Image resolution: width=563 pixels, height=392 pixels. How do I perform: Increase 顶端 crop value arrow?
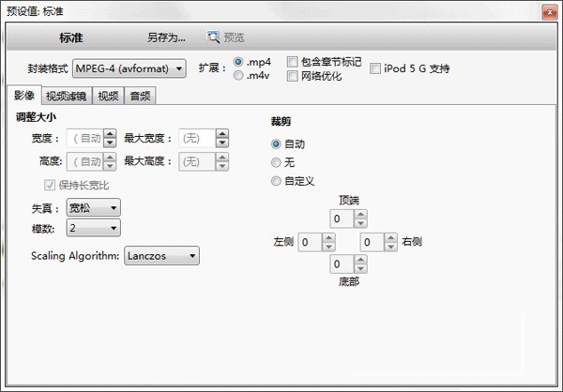[x=360, y=215]
